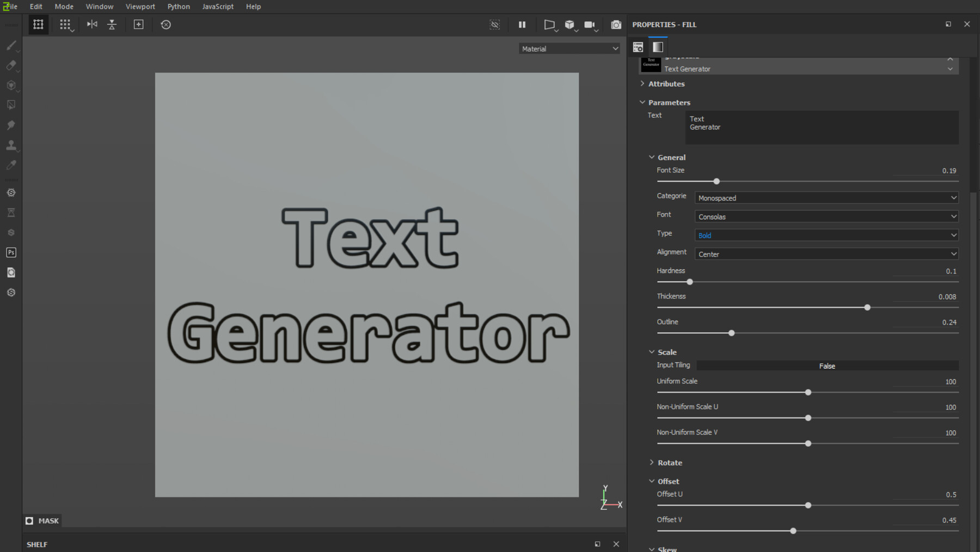Activate the Projection tool
This screenshot has height=552, width=980.
pos(11,86)
